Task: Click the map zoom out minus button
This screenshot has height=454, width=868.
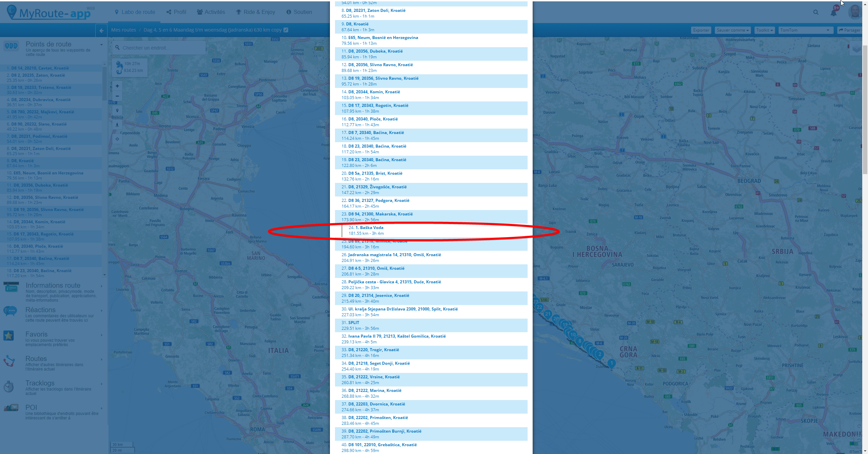Action: coord(117,96)
